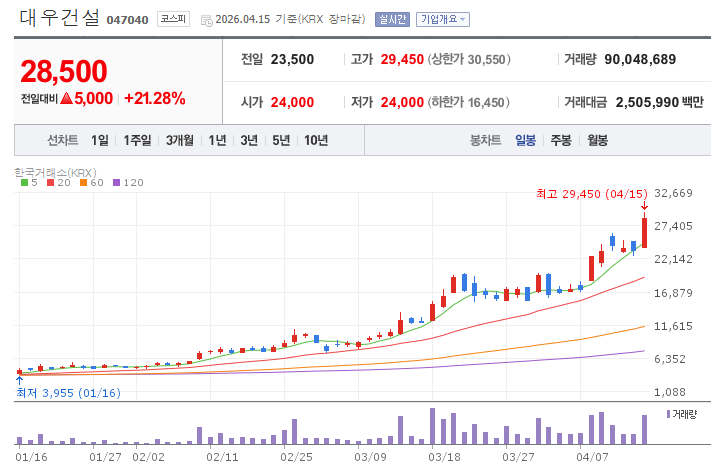Select the 1일 line chart range
This screenshot has width=711, height=469.
click(x=100, y=140)
